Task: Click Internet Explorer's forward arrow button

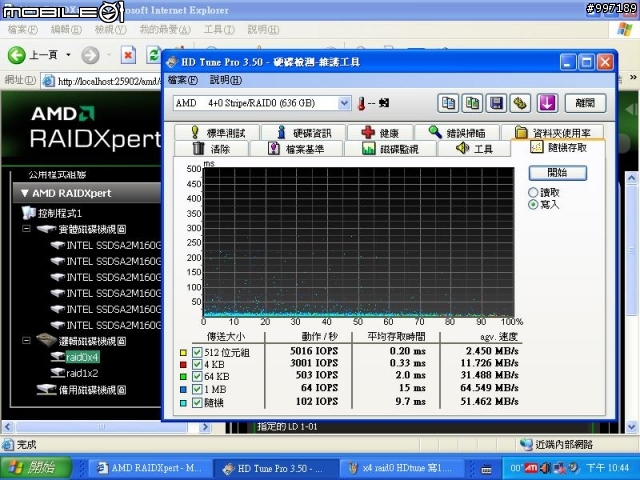Action: click(x=90, y=55)
